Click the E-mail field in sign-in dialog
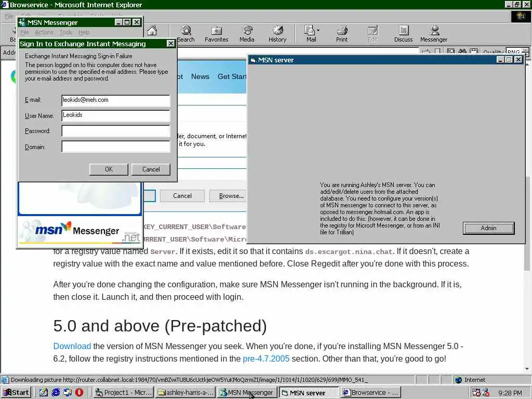532x399 pixels. [x=116, y=100]
